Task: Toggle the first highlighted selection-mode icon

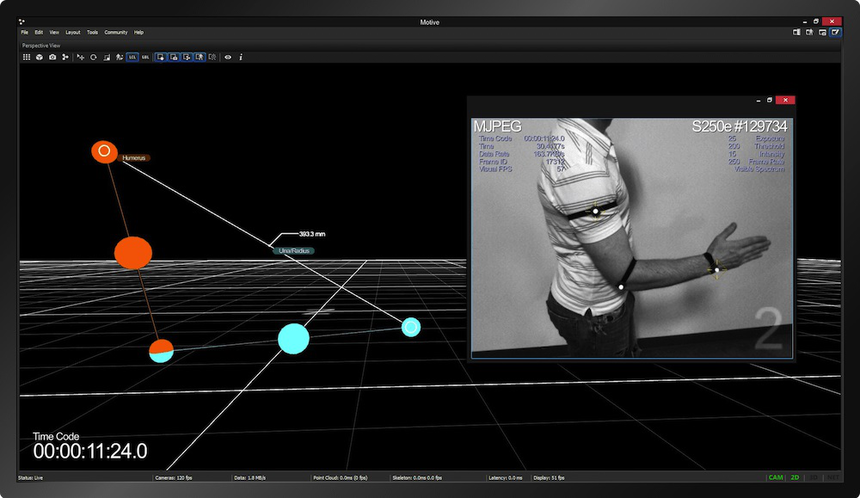Action: point(161,57)
